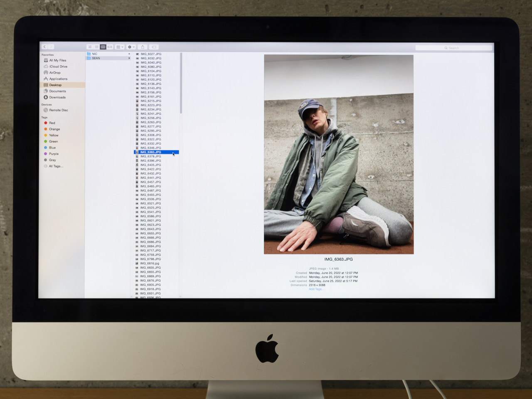The width and height of the screenshot is (532, 399).
Task: Select file IMG_6378.JPG
Action: (150, 157)
